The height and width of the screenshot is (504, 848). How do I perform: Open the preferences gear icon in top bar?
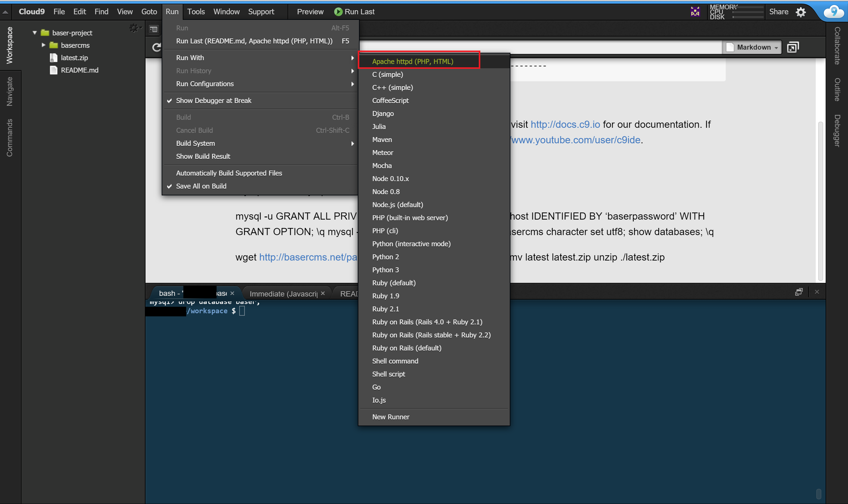coord(801,12)
